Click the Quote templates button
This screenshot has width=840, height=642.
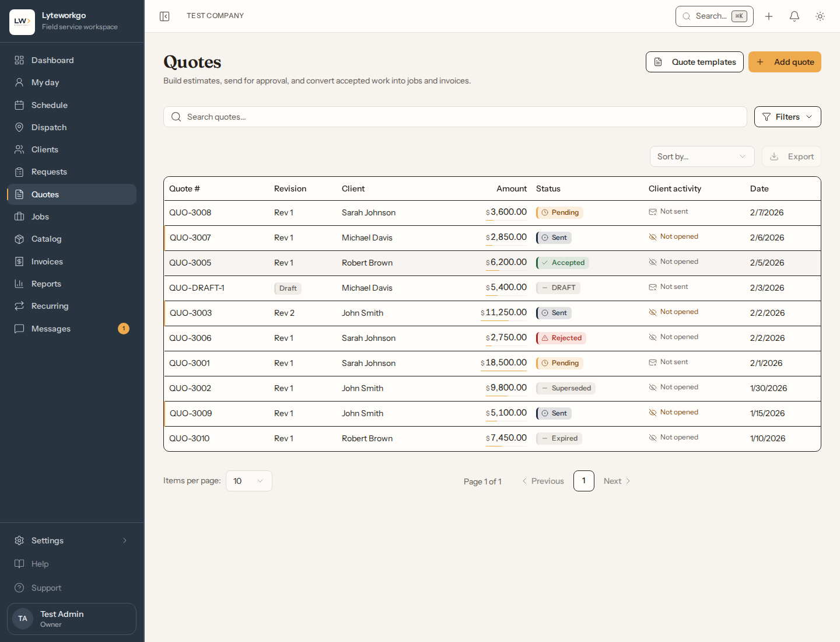(695, 62)
